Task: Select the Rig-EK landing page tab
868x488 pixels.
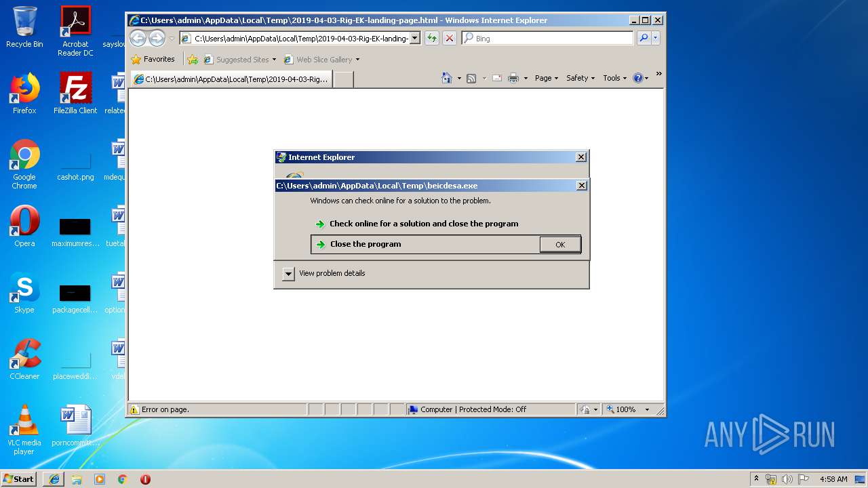Action: click(x=231, y=79)
